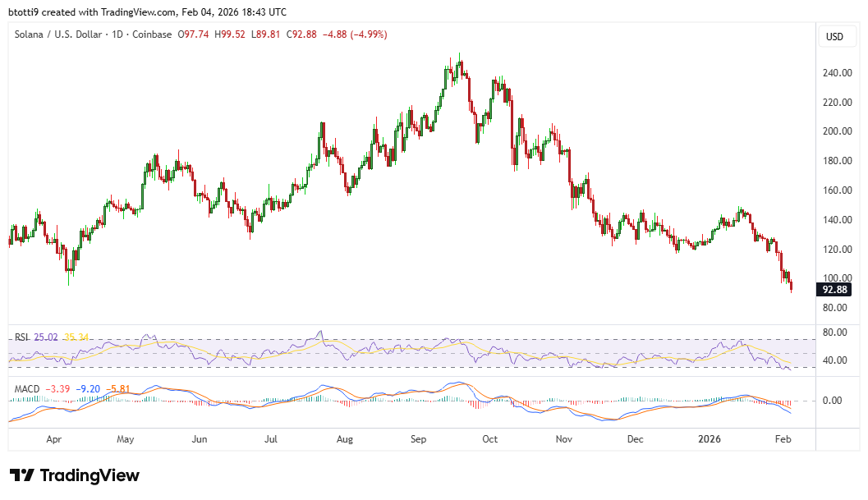Screen dimensions: 868x500
Task: Click the 2026 label on the time axis
Action: [x=711, y=439]
